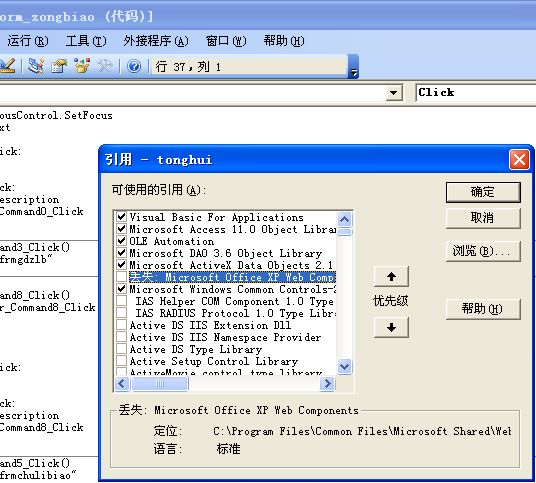
Task: Move reference priority up arrow button
Action: coord(391,277)
